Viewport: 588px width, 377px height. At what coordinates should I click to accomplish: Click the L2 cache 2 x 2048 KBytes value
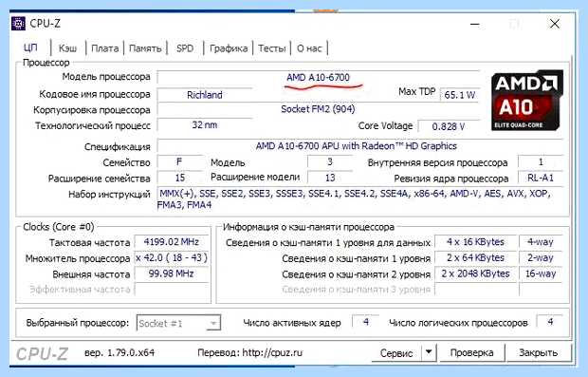pyautogui.click(x=475, y=273)
